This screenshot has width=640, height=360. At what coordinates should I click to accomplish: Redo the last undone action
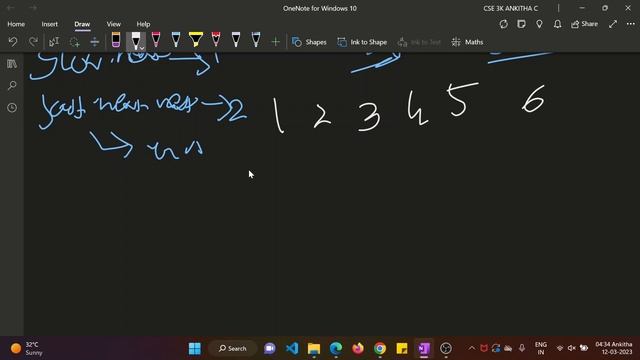click(x=33, y=42)
